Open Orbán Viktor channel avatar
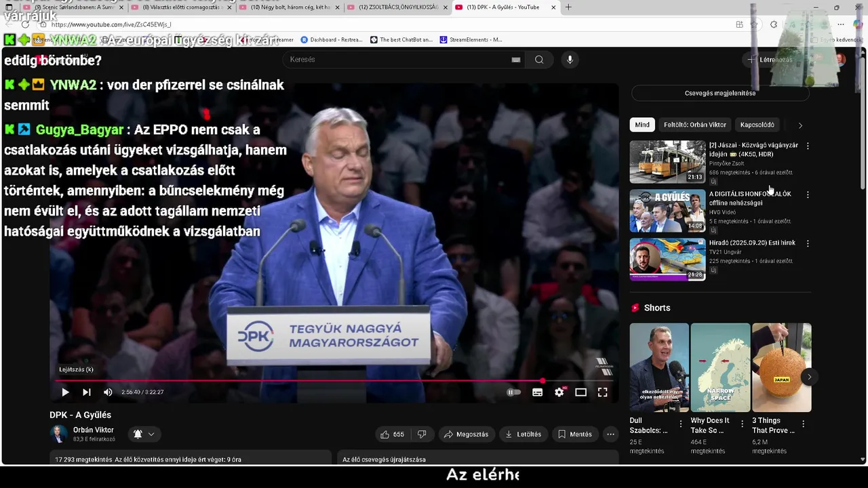The image size is (868, 488). point(59,434)
